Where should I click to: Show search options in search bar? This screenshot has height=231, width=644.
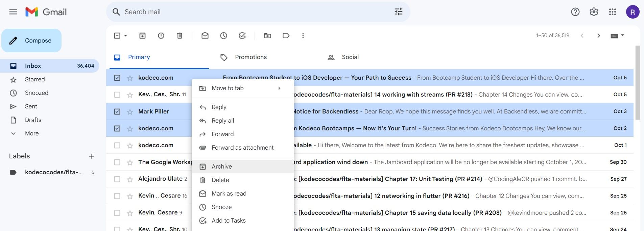398,12
